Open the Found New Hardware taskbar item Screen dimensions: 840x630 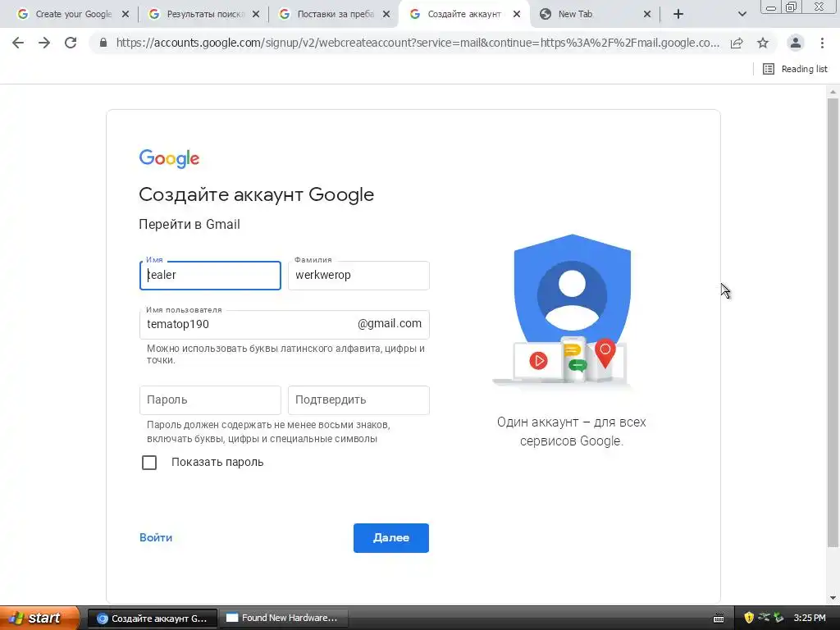pos(283,619)
